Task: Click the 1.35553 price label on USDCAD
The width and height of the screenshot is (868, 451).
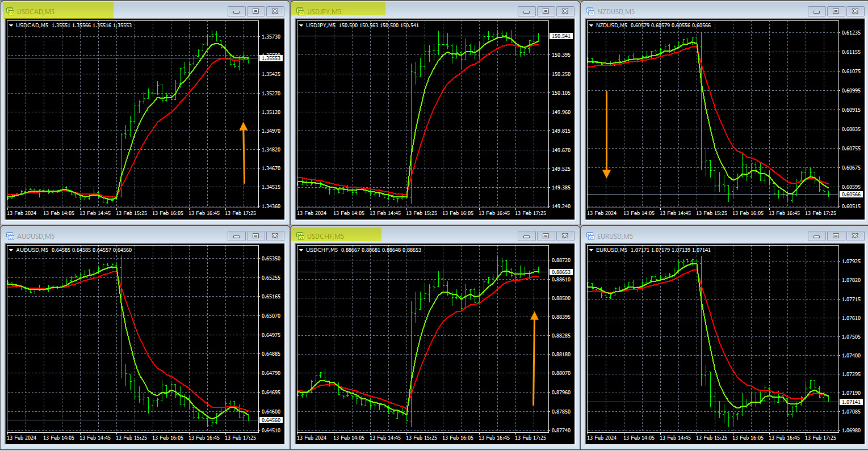Action: click(x=270, y=58)
